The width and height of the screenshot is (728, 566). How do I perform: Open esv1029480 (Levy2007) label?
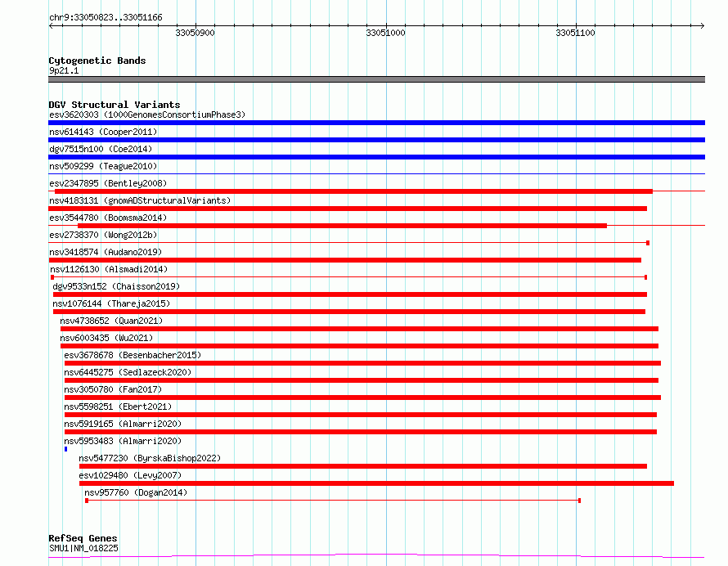click(130, 475)
